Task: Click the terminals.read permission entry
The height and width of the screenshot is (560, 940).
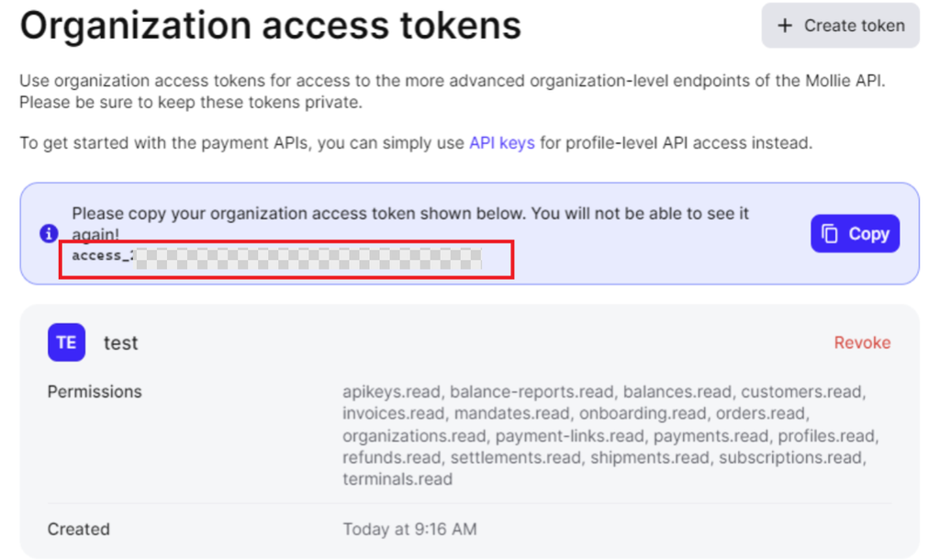Action: click(x=397, y=478)
